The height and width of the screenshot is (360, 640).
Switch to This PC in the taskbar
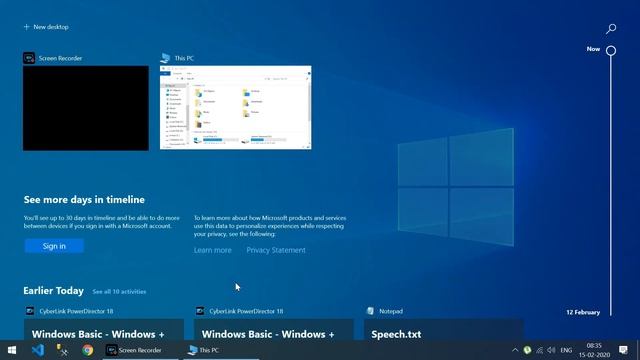pos(221,350)
